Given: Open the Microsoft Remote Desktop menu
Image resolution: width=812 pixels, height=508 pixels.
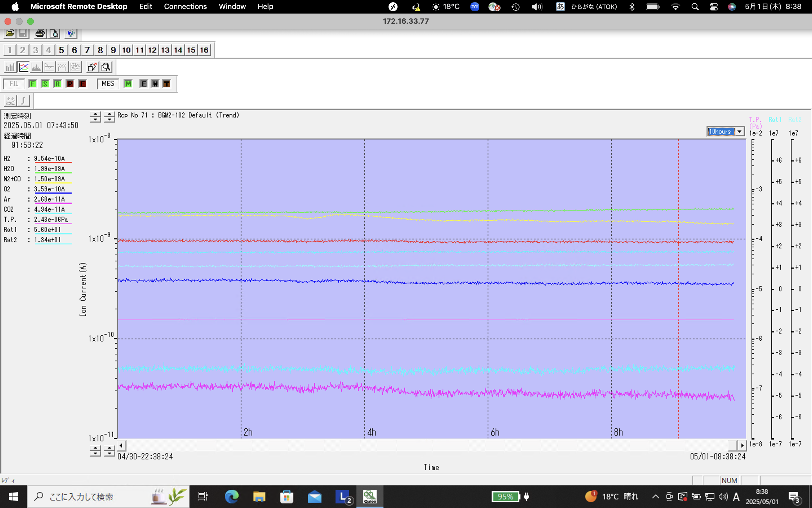Looking at the screenshot, I should point(79,7).
